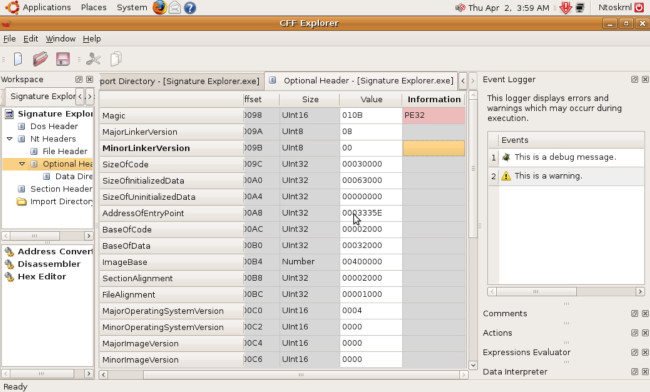
Task: Click the Ubuntu logo icon
Action: [12, 7]
